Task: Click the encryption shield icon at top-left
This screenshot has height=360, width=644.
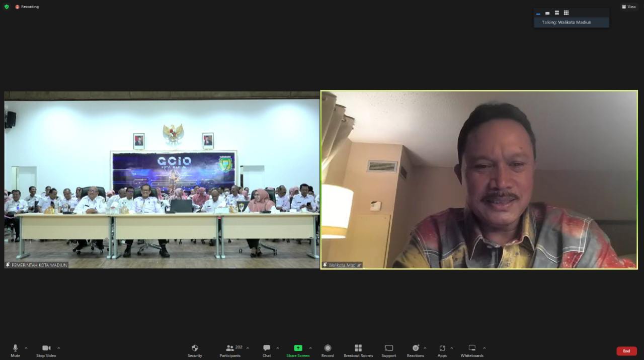Action: (7, 7)
